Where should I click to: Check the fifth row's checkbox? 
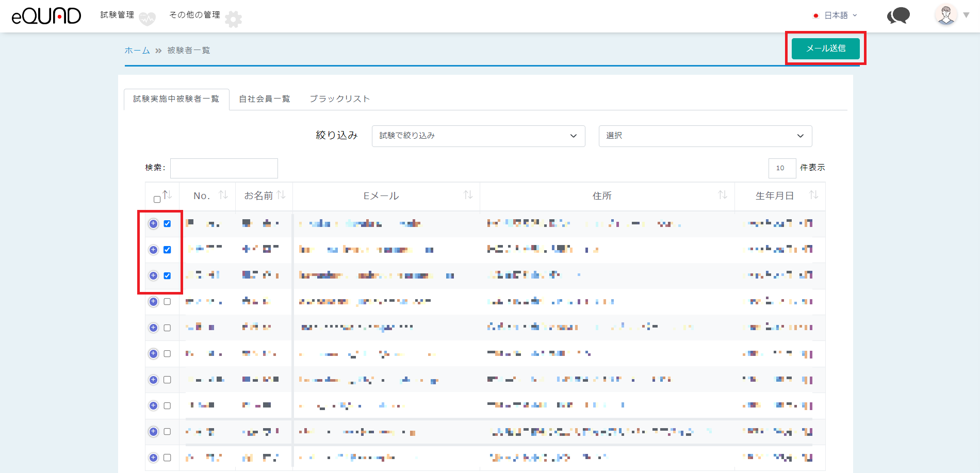(167, 328)
